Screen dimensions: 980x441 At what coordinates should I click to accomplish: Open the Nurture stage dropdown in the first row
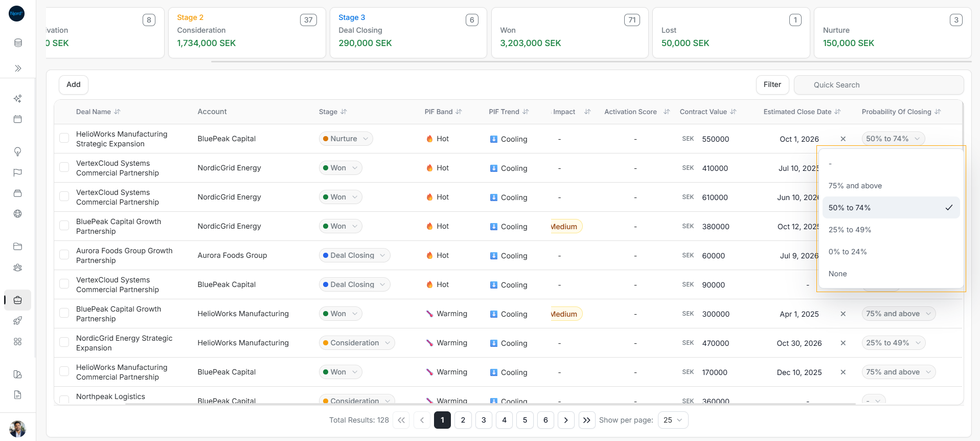pos(346,139)
